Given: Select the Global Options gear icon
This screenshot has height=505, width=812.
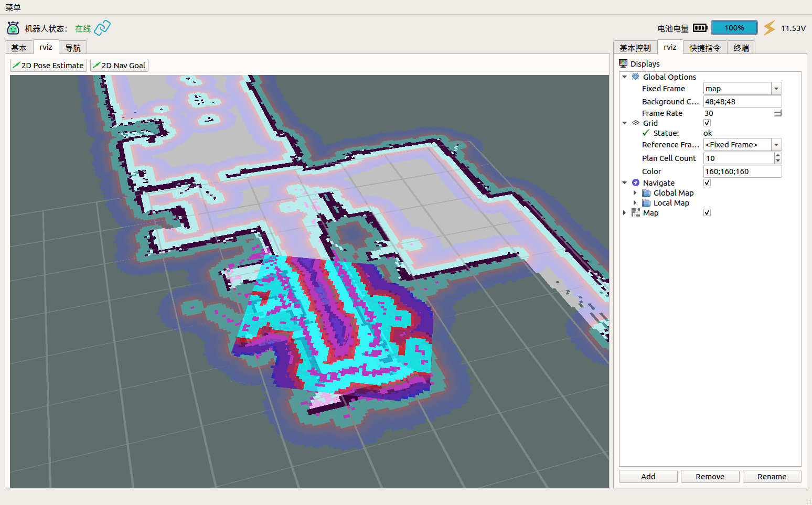Looking at the screenshot, I should [x=635, y=77].
